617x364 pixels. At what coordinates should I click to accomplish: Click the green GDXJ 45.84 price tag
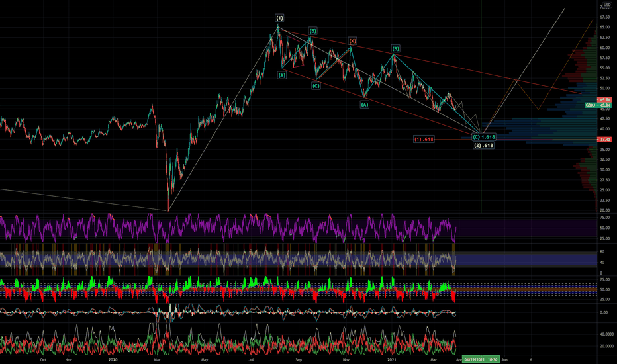598,105
